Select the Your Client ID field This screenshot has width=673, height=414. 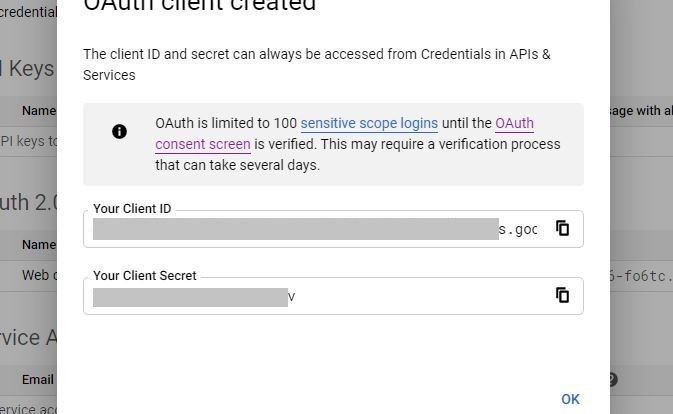click(333, 229)
